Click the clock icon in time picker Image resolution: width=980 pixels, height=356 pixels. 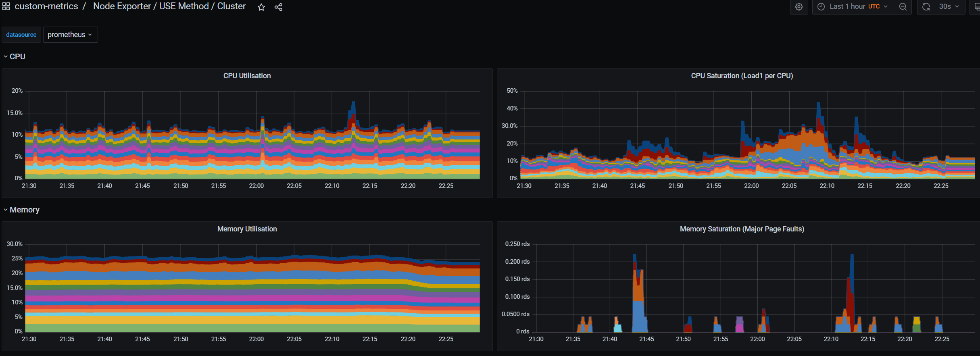tap(821, 7)
